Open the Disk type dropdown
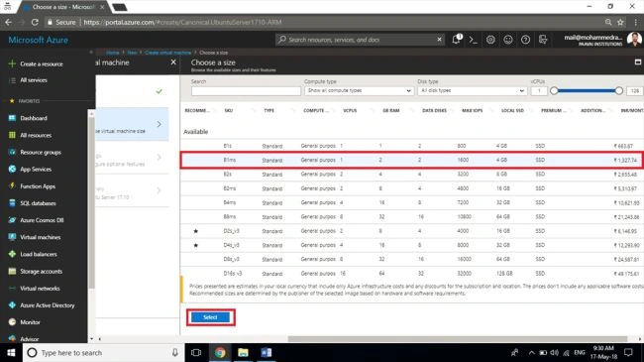The image size is (644, 362). pyautogui.click(x=472, y=91)
